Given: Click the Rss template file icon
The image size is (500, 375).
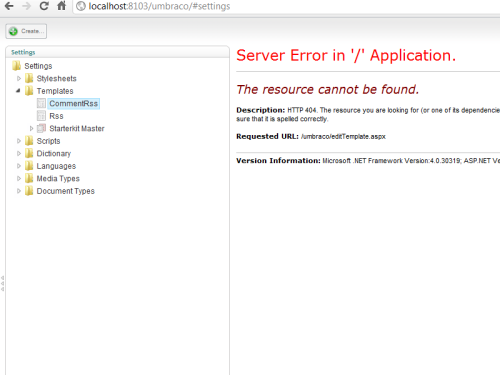Looking at the screenshot, I should [41, 116].
